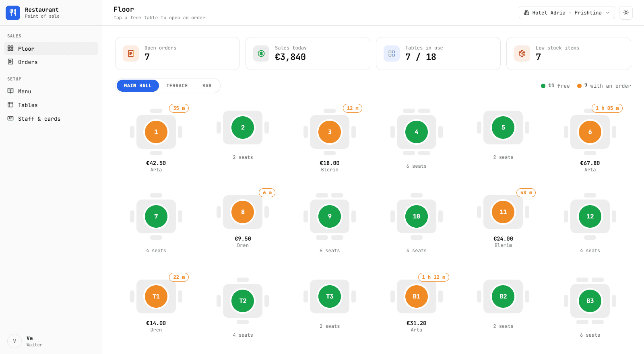Tap free table B3

590,301
